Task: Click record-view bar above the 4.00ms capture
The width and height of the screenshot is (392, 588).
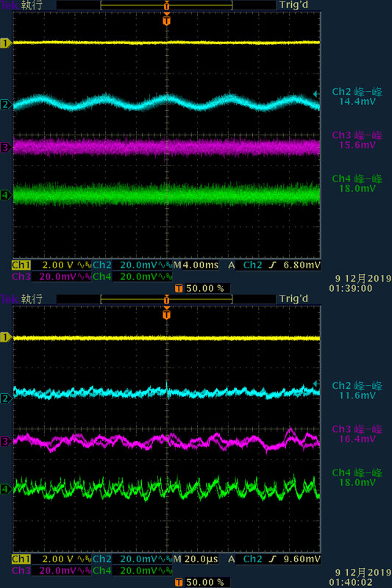Action: (166, 5)
